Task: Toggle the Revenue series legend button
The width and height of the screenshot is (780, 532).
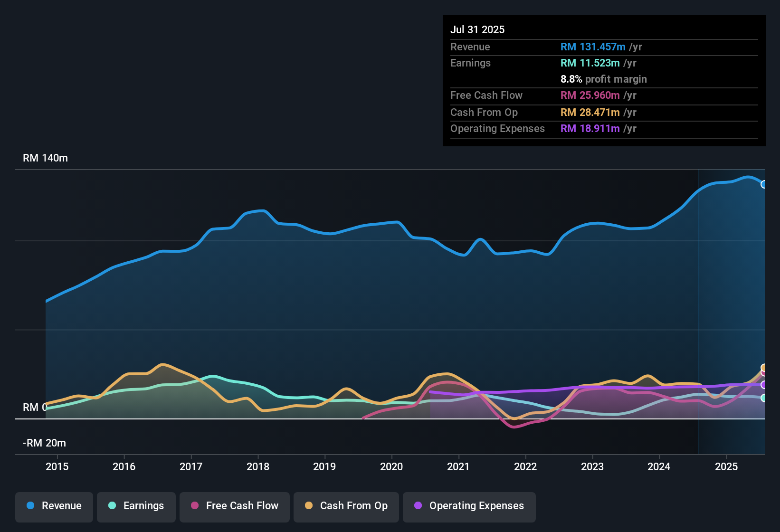Action: [54, 506]
